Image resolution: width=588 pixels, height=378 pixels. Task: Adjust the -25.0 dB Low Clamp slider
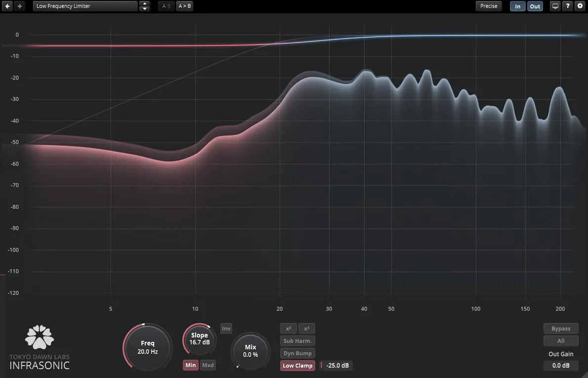336,365
